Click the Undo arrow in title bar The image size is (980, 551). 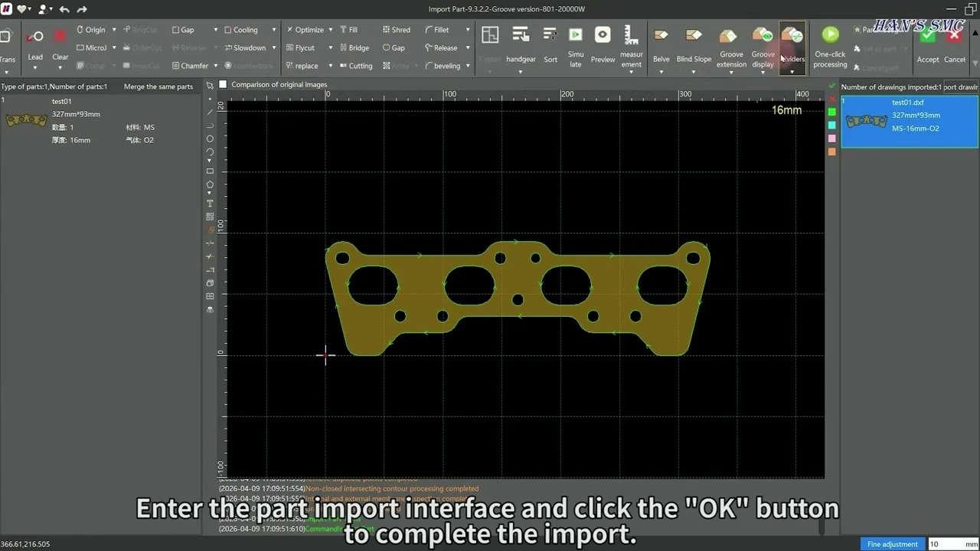pyautogui.click(x=64, y=9)
